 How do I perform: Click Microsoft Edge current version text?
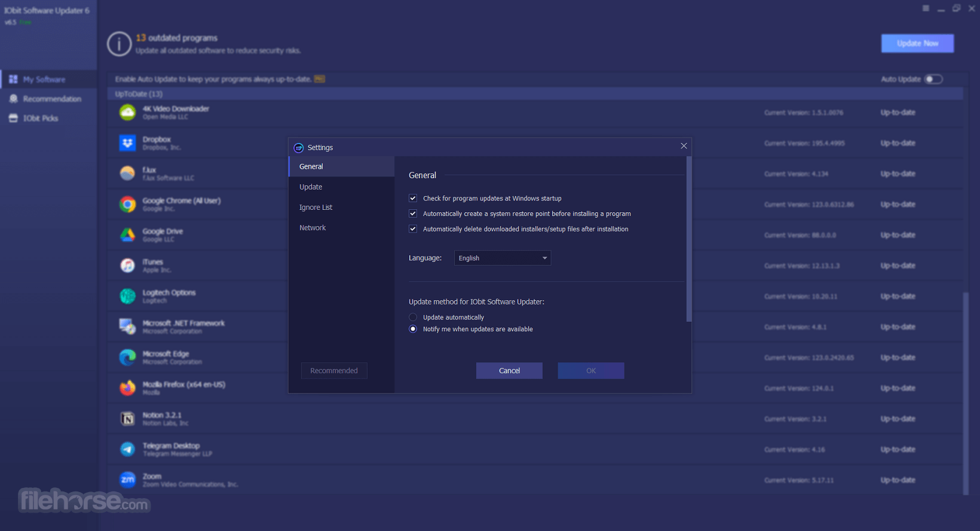click(809, 358)
